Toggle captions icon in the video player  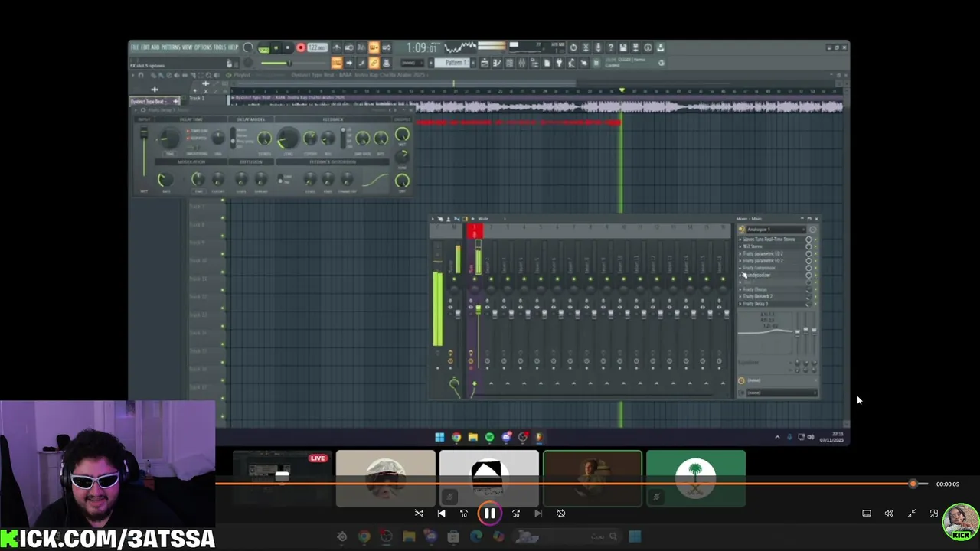867,514
